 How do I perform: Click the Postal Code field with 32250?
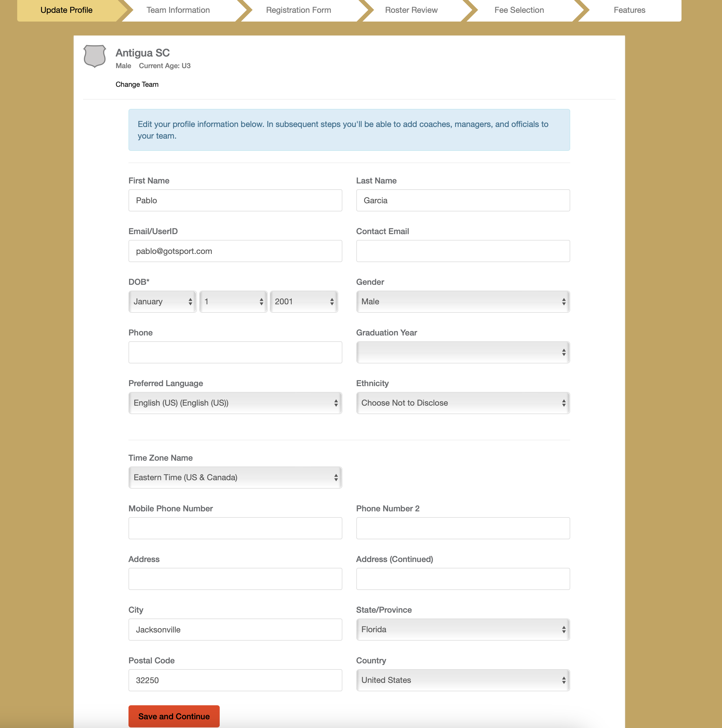235,680
